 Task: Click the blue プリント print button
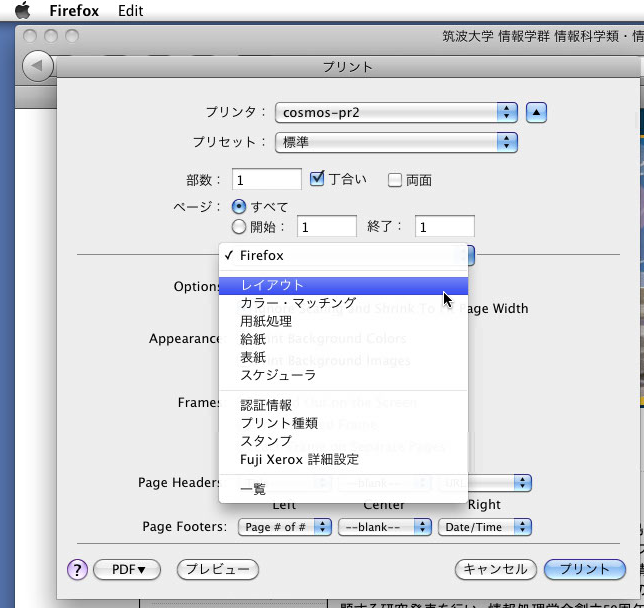coord(585,569)
